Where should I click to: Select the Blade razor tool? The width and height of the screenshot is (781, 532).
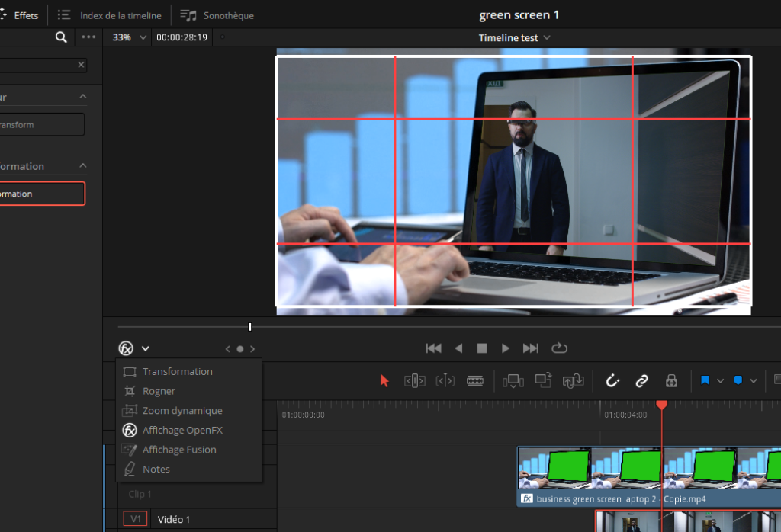click(475, 380)
